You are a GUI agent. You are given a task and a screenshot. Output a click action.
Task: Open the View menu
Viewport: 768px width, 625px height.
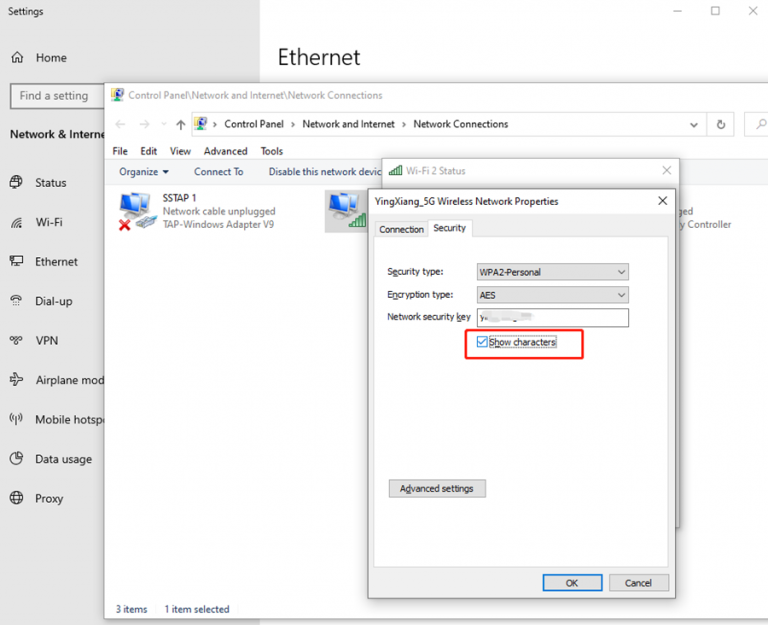point(180,151)
